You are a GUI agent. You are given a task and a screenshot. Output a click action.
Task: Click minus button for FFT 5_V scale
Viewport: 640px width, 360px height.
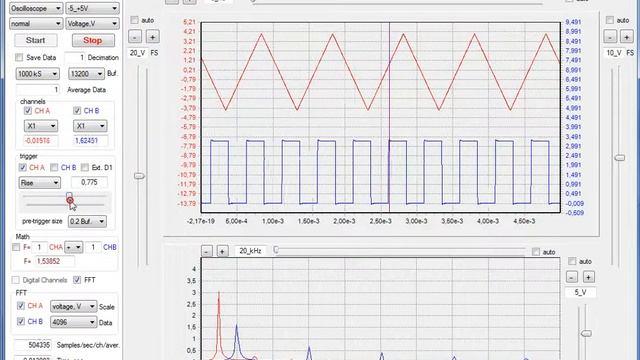pos(572,277)
